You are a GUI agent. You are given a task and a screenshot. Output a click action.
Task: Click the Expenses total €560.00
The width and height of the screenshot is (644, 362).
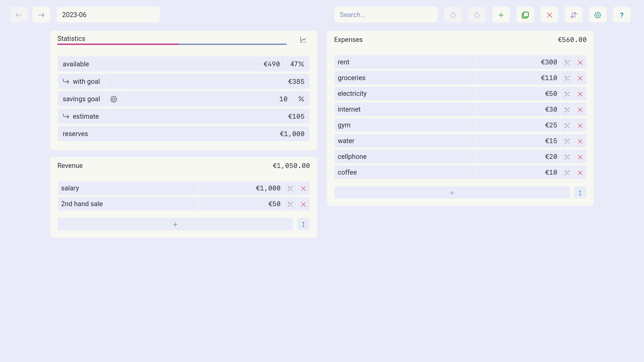coord(572,40)
